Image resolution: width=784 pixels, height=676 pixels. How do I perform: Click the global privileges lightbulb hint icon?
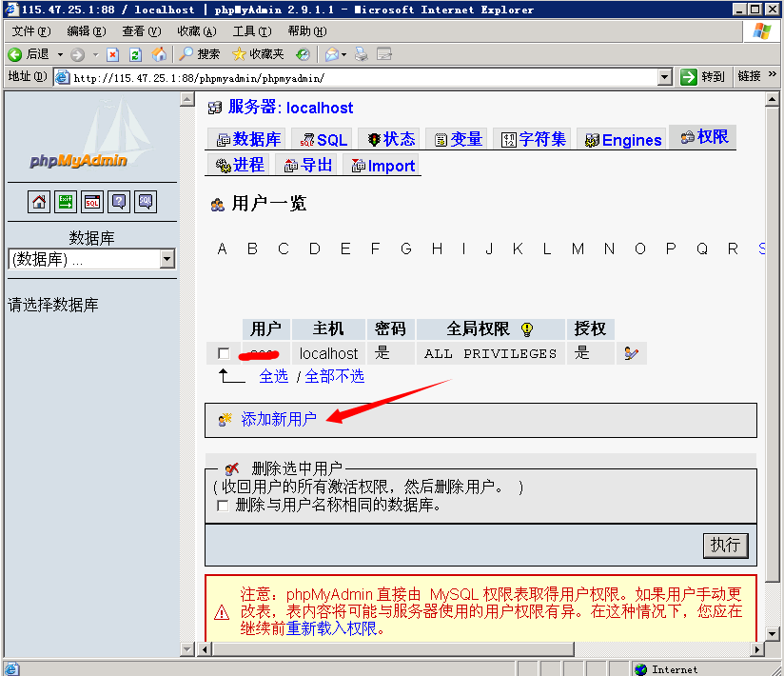click(527, 329)
